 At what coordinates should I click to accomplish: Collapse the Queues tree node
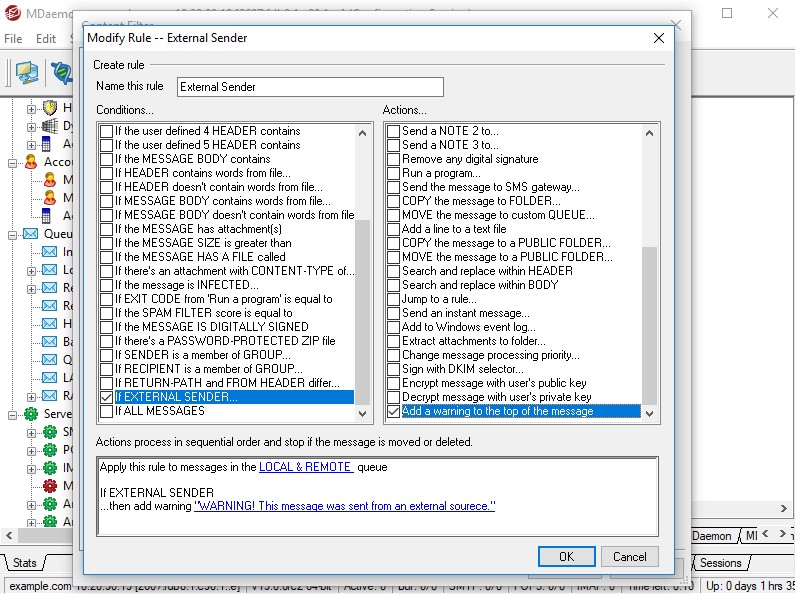[x=12, y=235]
